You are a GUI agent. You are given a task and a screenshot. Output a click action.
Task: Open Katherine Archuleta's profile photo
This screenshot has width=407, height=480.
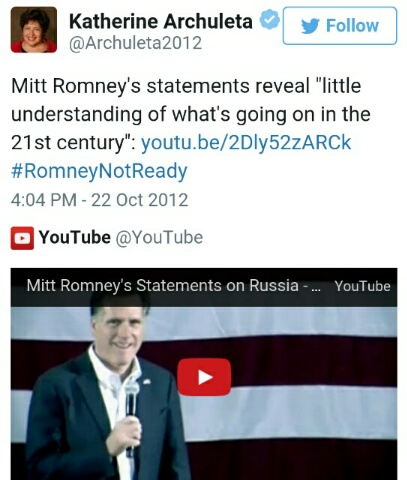34,30
